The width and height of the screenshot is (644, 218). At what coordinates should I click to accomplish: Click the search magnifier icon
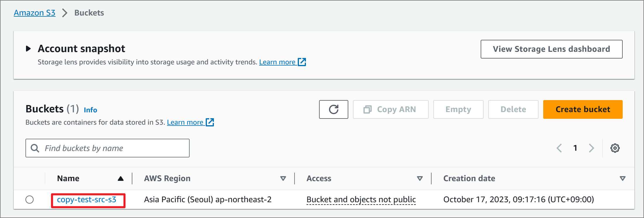coord(35,148)
